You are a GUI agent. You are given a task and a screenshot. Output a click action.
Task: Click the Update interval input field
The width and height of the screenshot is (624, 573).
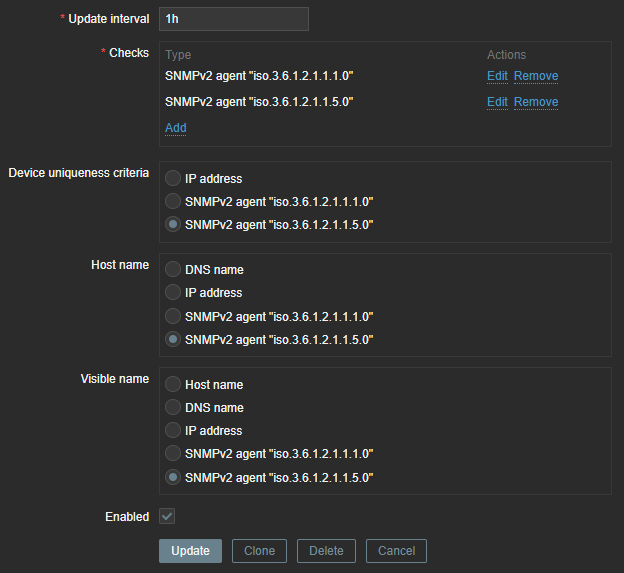(x=234, y=19)
